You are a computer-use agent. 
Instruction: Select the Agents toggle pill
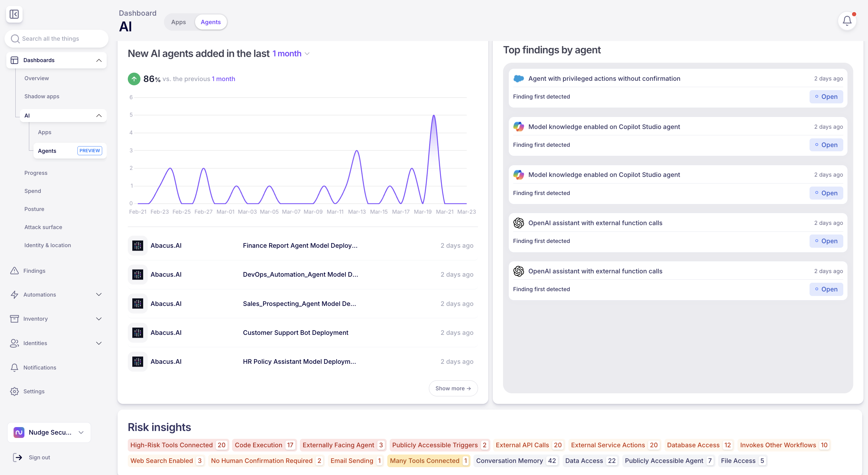211,22
